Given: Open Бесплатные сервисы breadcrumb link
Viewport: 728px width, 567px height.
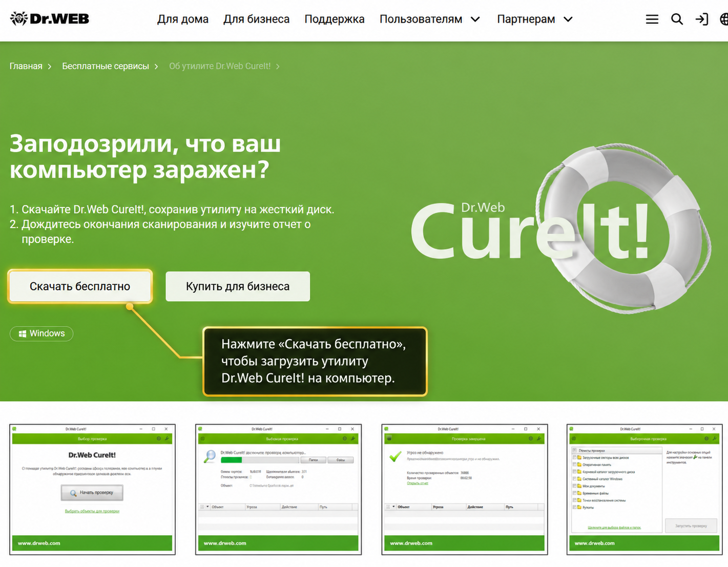Looking at the screenshot, I should [106, 66].
